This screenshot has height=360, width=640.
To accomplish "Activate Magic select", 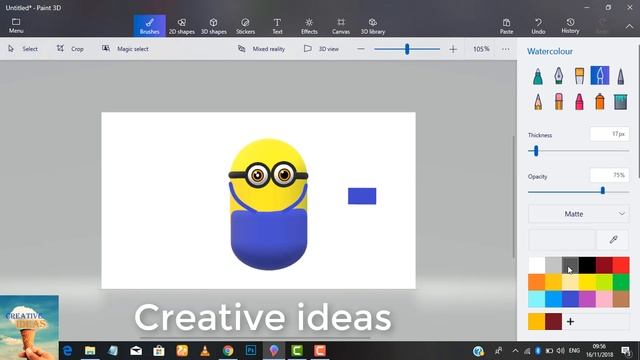I will (125, 49).
